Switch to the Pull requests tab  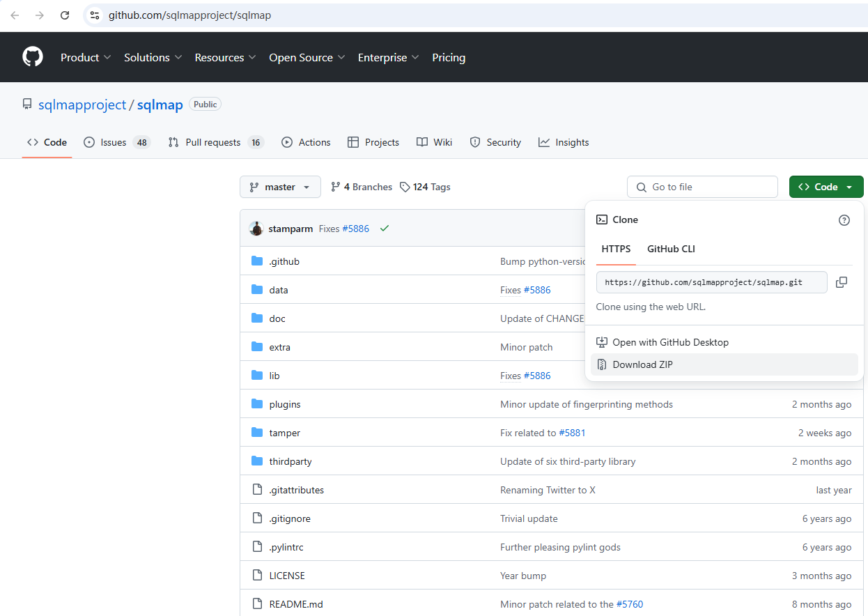coord(216,142)
